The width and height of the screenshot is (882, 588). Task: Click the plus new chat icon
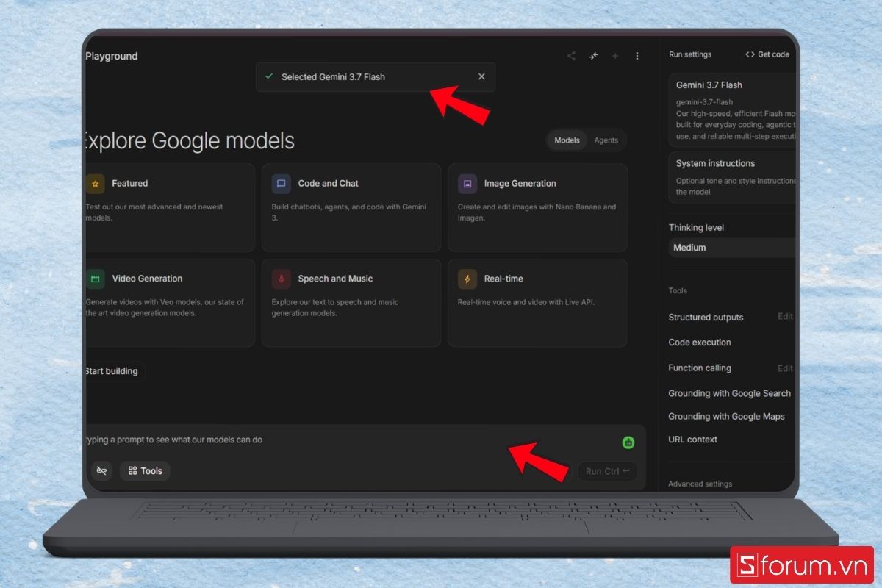[x=615, y=56]
